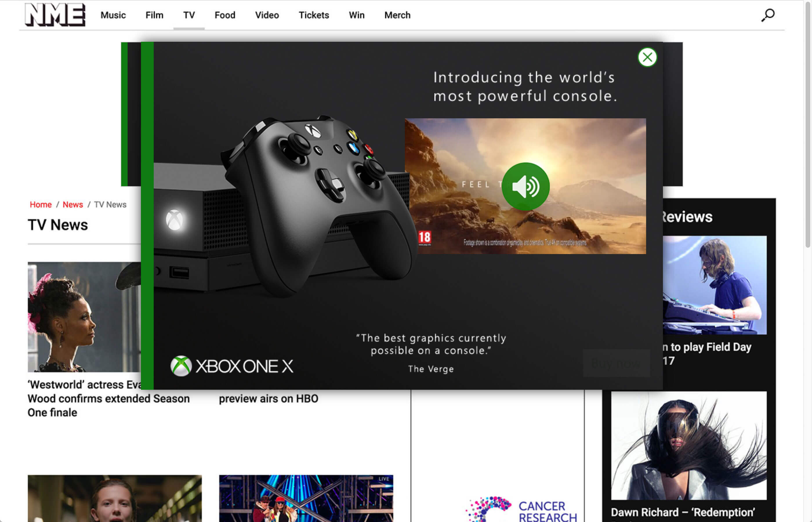
Task: Click the Xbox One X logo in ad
Action: [x=232, y=366]
